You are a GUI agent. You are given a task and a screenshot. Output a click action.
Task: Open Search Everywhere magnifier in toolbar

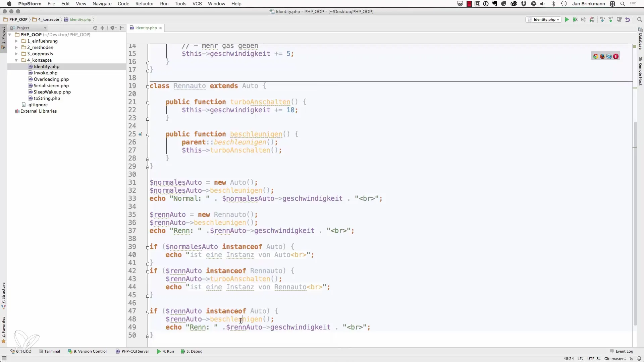point(639,19)
